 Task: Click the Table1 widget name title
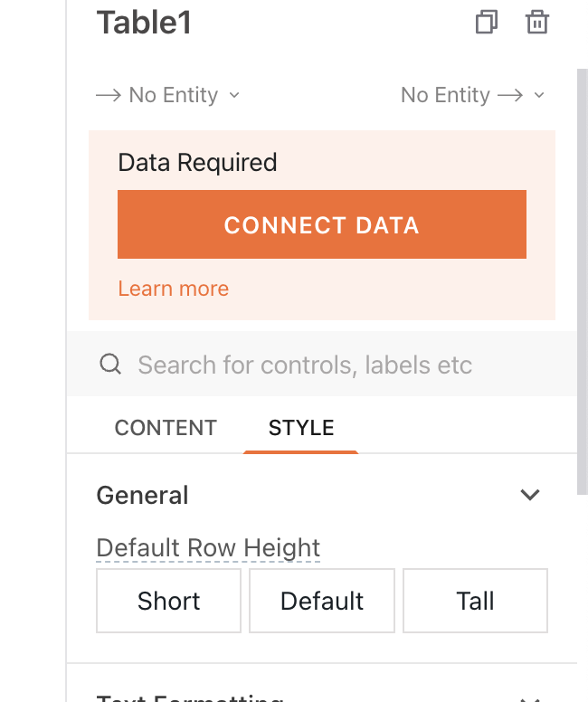pos(145,23)
